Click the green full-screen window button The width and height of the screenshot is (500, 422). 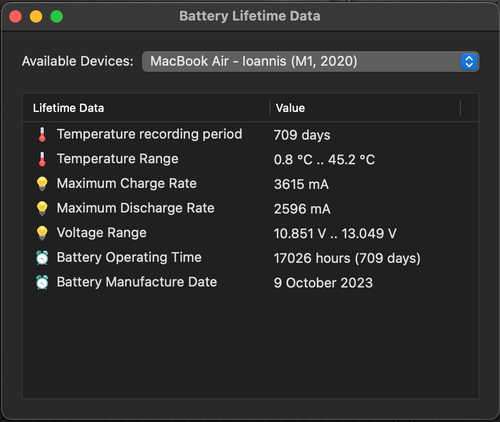tap(57, 16)
